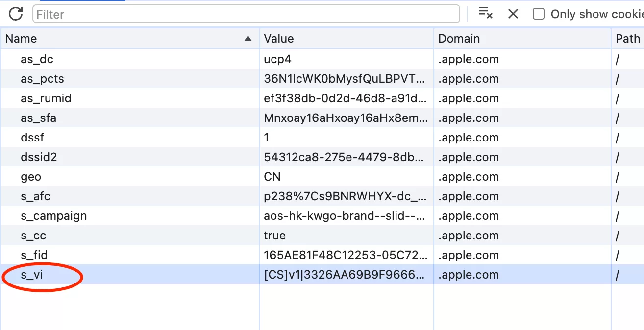Click the delete selected cookie X icon
The width and height of the screenshot is (644, 330).
tap(513, 14)
